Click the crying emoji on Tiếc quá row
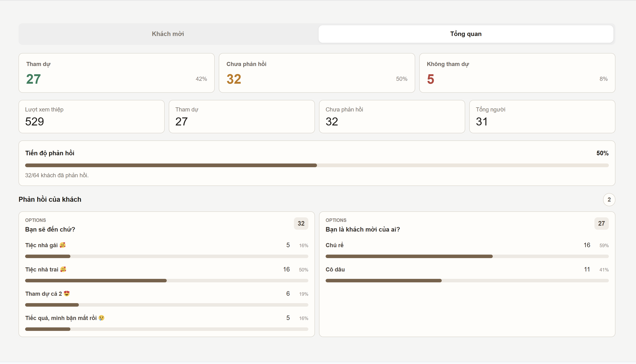This screenshot has width=636, height=364. 101,318
